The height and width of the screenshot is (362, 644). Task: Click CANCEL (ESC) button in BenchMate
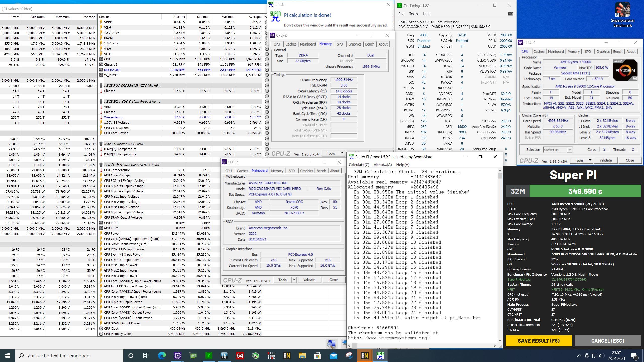tap(608, 341)
